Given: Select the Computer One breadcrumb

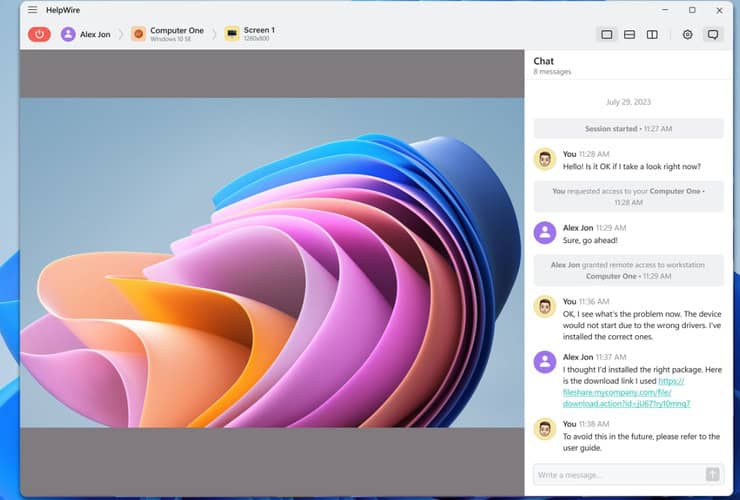Looking at the screenshot, I should [x=168, y=34].
